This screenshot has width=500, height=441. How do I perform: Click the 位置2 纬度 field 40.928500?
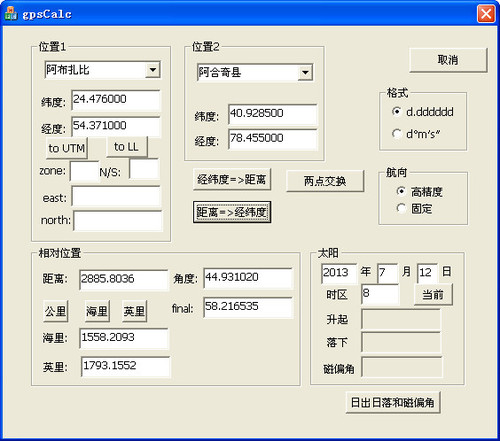point(273,114)
